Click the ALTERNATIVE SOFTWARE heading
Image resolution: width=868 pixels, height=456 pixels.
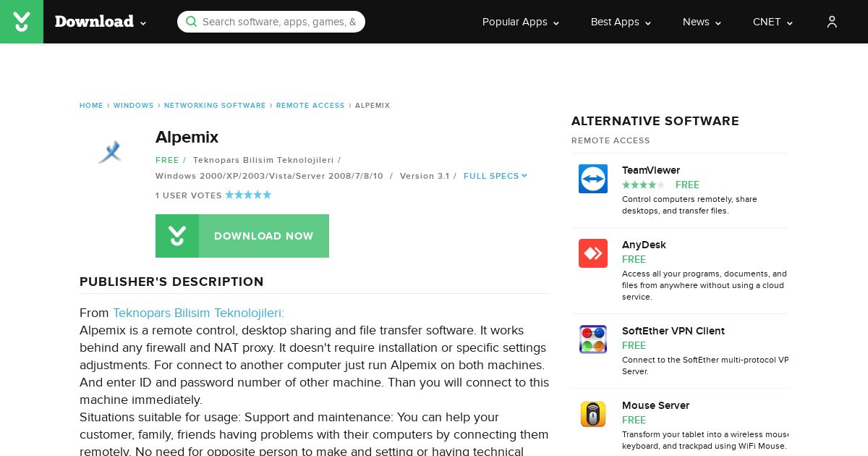point(655,121)
